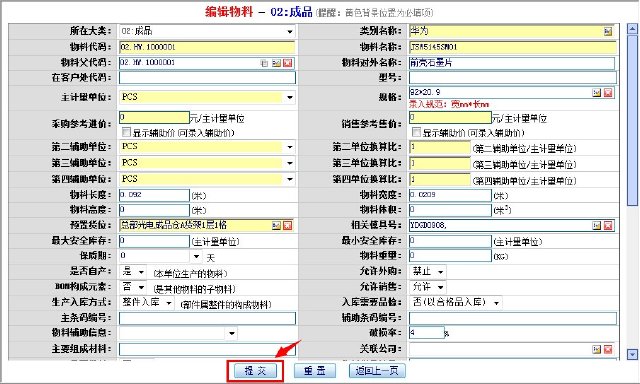Clear 相关模具号 using red delete icon
Image resolution: width=640 pixels, height=384 pixels.
(608, 225)
